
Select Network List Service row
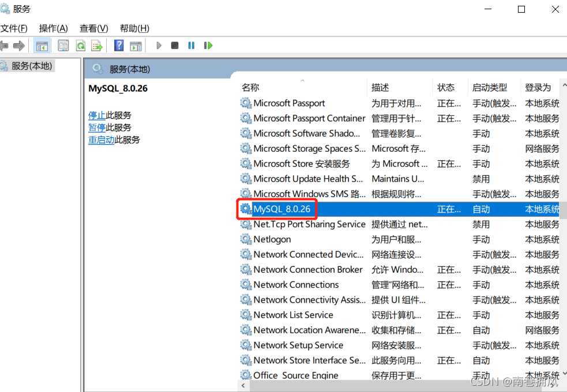pos(399,315)
